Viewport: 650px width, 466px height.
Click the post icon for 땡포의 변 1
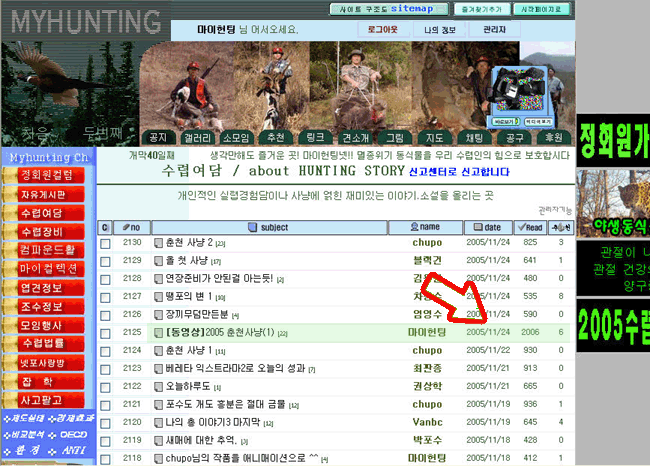157,297
